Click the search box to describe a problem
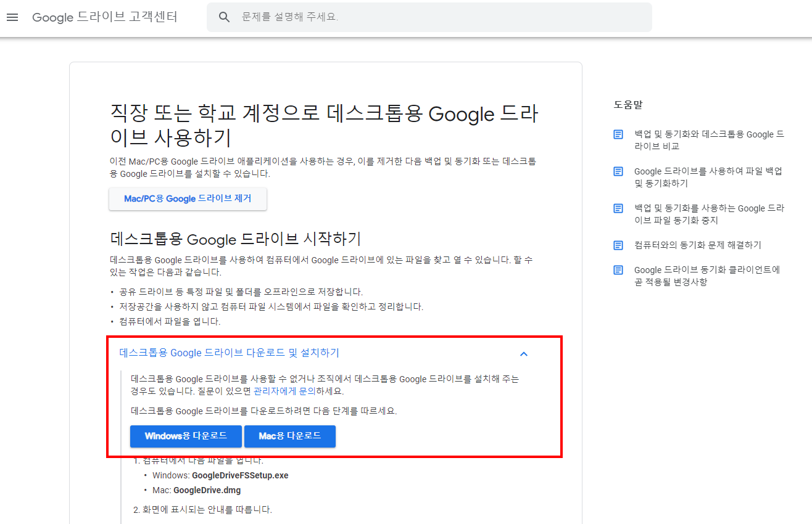 429,17
